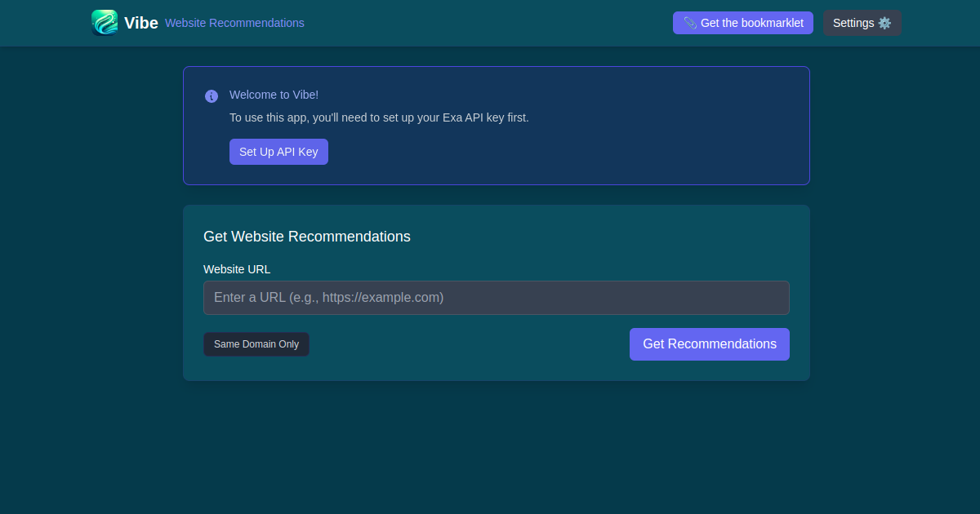Click the info icon in the welcome banner
This screenshot has height=514, width=980.
point(212,95)
